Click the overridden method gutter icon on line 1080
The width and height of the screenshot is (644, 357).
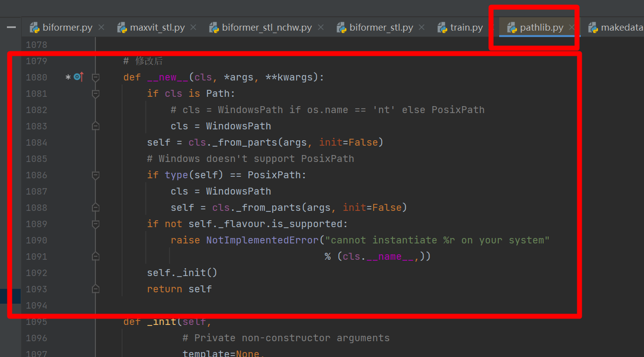point(79,77)
